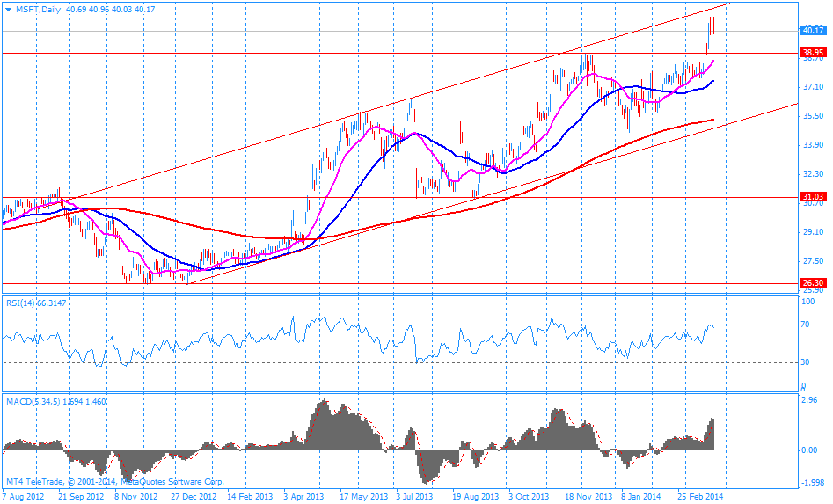Click the MACD(5,34,5) 1.694 1.460 indicator label
The height and width of the screenshot is (504, 833).
pos(55,401)
